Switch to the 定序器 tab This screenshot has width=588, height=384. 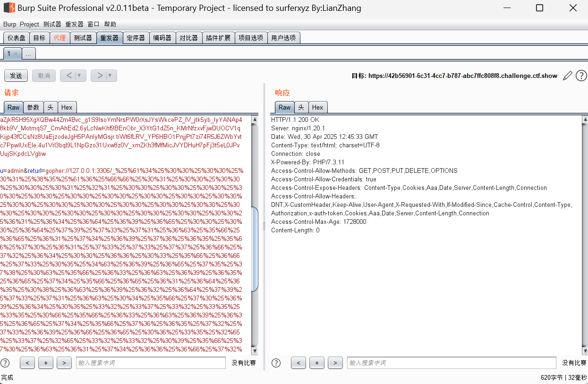tap(136, 38)
